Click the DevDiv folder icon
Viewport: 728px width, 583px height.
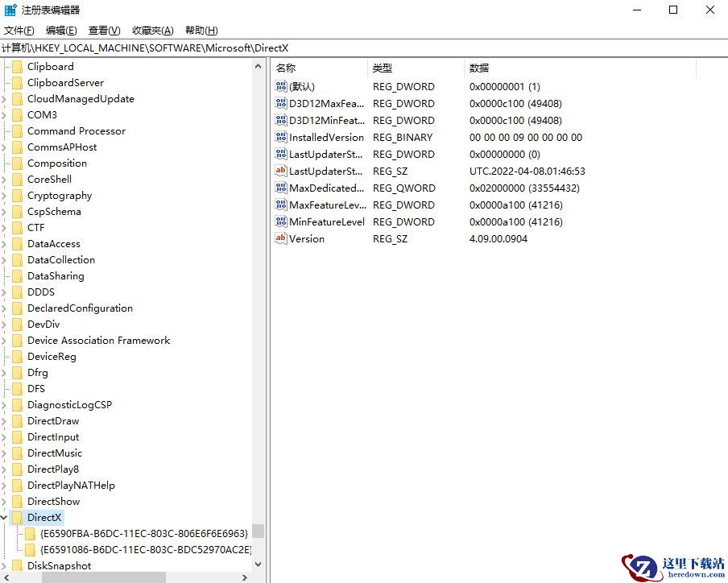pos(17,325)
